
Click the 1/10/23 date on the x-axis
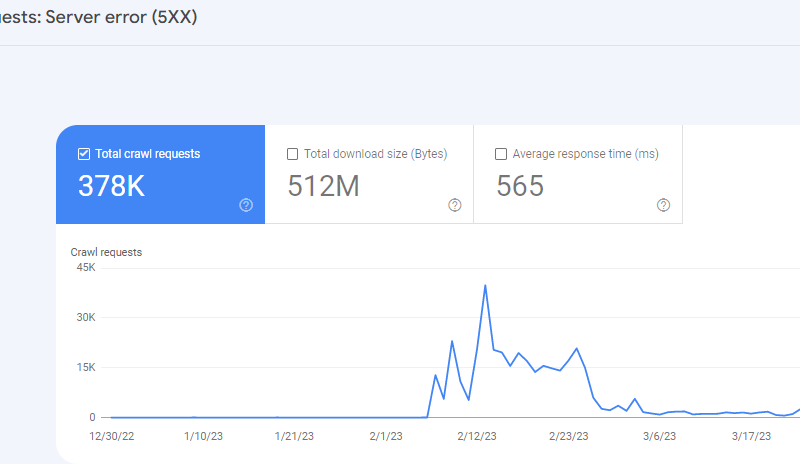(x=203, y=436)
